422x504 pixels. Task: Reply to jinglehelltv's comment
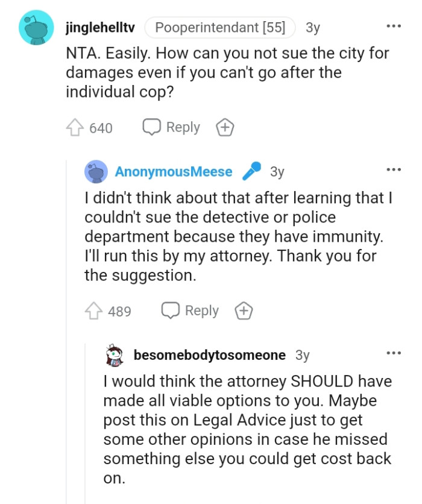pos(172,127)
